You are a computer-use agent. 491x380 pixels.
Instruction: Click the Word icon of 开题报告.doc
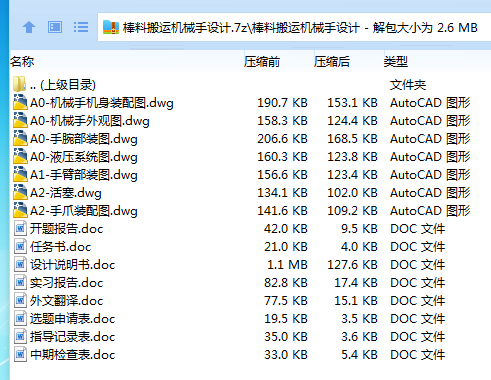(x=20, y=228)
